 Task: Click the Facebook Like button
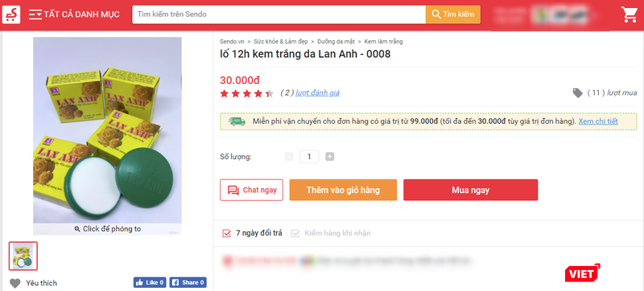pyautogui.click(x=150, y=282)
